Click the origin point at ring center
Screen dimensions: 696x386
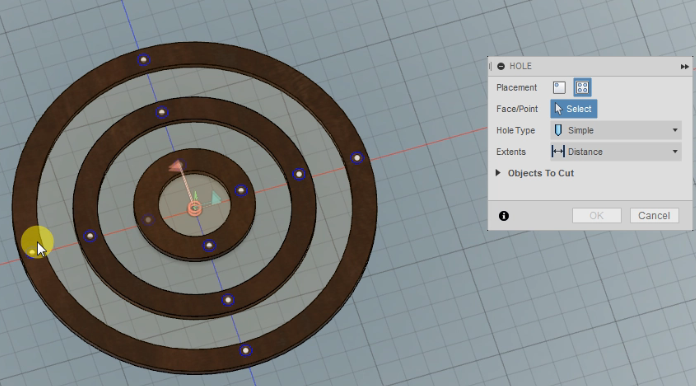click(x=194, y=209)
